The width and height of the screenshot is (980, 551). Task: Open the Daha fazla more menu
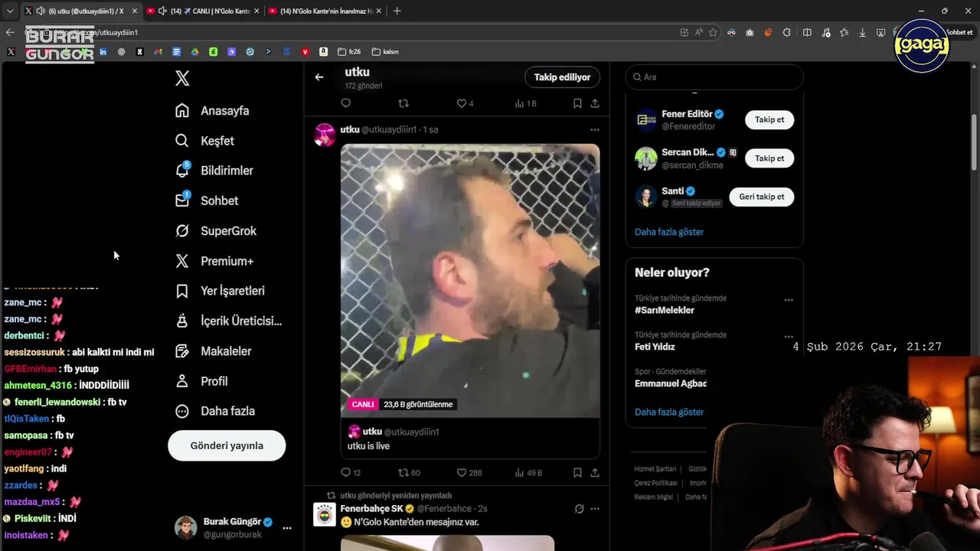click(214, 411)
